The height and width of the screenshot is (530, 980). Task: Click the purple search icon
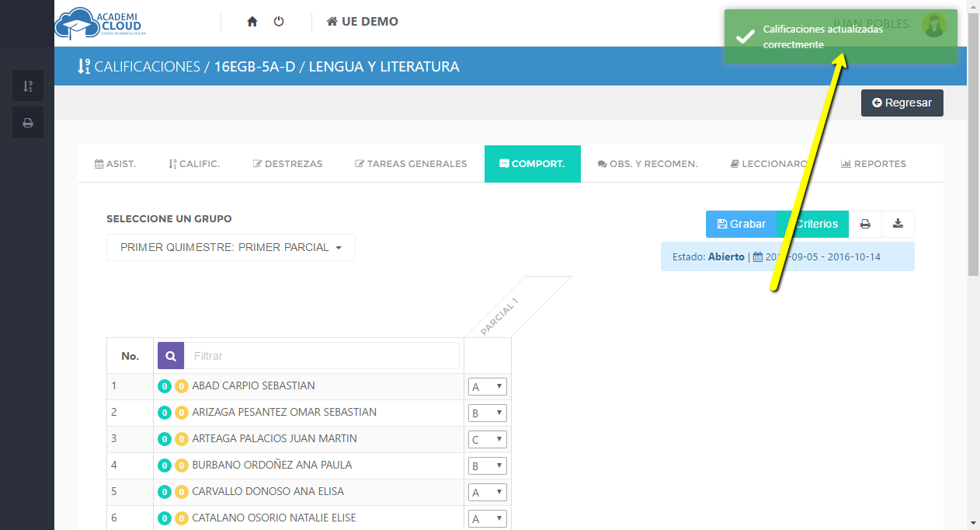[x=171, y=355]
